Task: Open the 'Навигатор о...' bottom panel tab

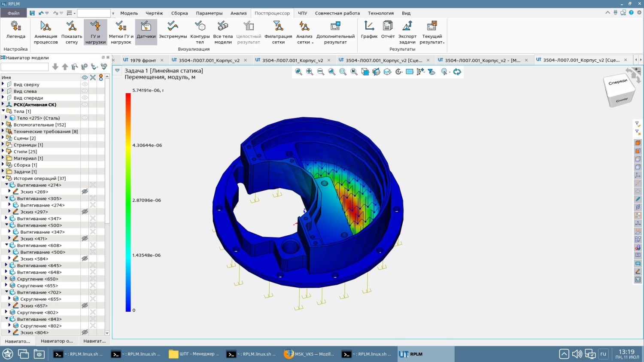Action: tap(57, 341)
